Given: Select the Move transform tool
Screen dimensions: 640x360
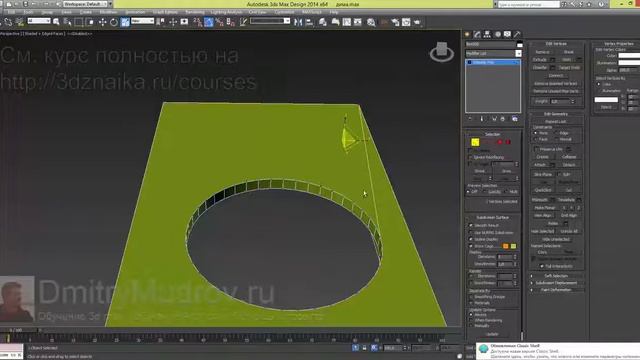Looking at the screenshot, I should pos(102,22).
